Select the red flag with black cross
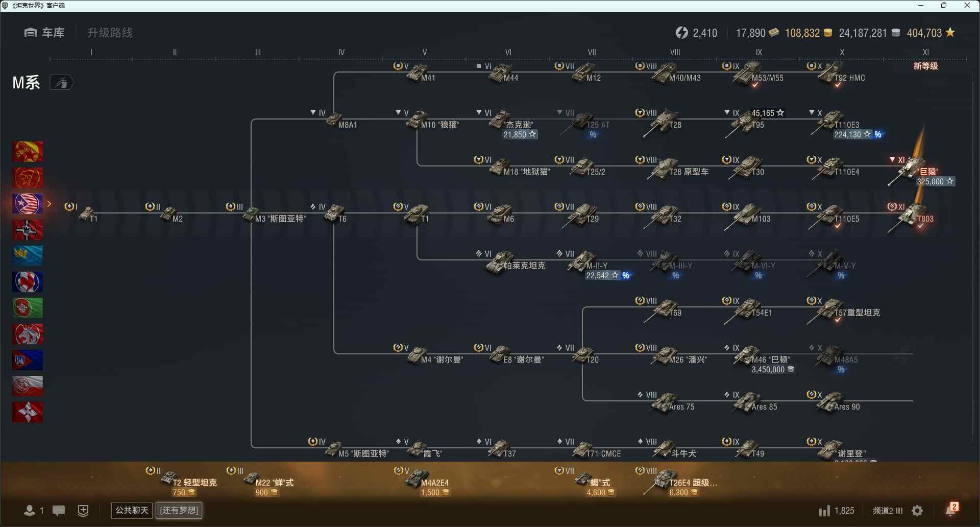The height and width of the screenshot is (527, 980). pos(28,230)
